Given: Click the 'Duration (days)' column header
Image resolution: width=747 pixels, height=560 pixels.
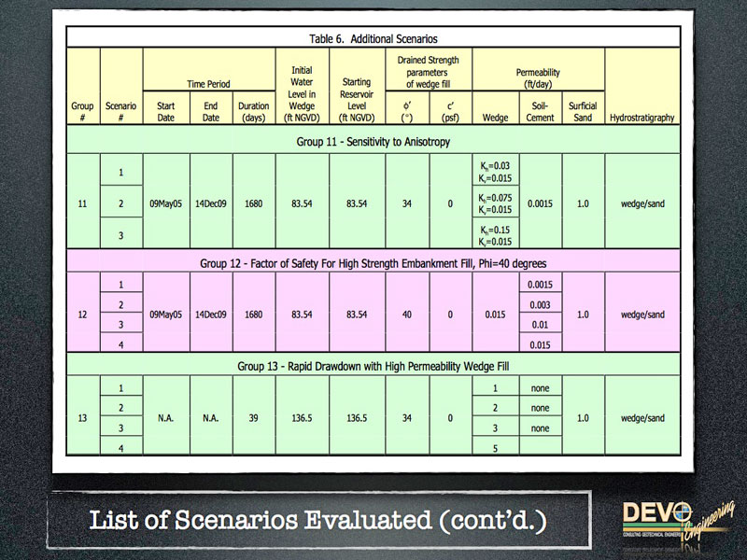Looking at the screenshot, I should [253, 112].
